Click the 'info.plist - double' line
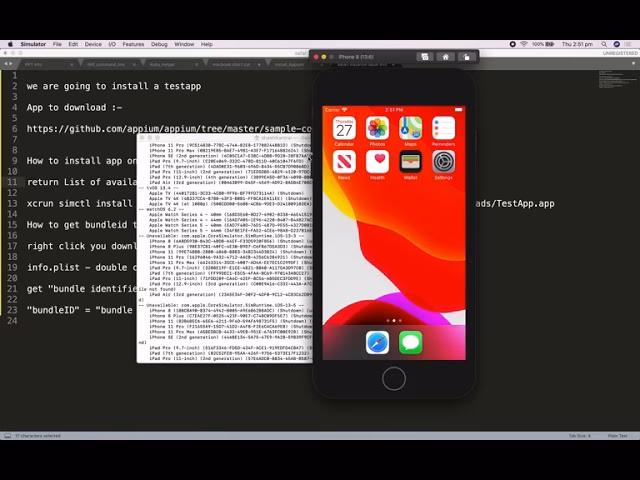 tap(82, 267)
